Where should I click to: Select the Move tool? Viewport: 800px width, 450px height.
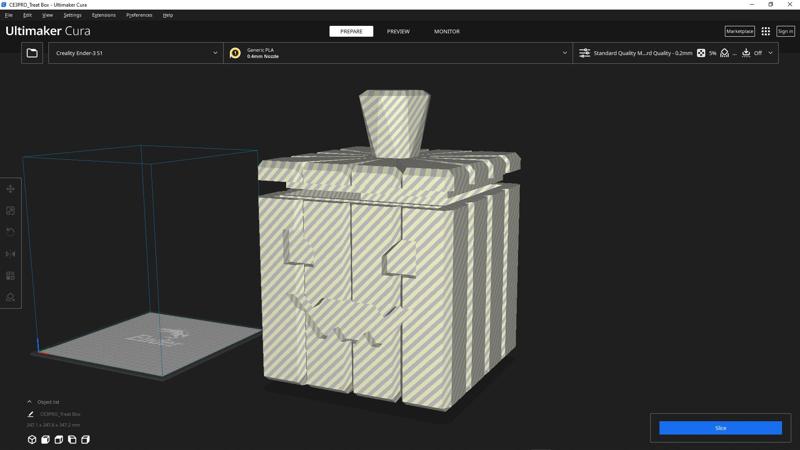pyautogui.click(x=10, y=189)
